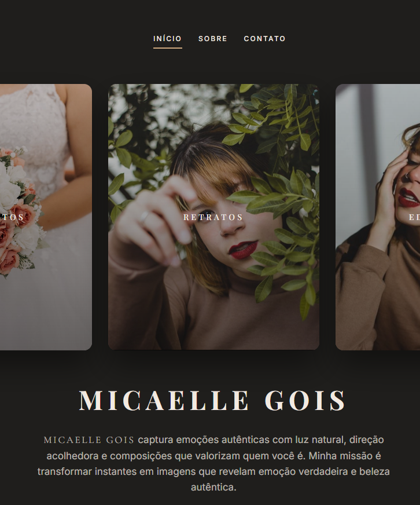Screen dimensions: 420x505
Task: Open the center portrait card with leaves
Action: (213, 217)
